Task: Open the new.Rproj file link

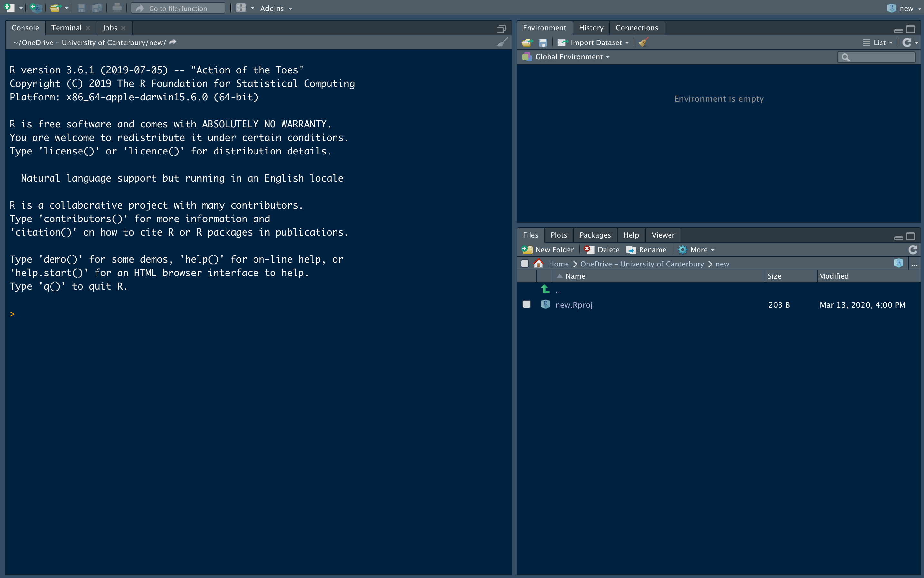Action: click(574, 305)
